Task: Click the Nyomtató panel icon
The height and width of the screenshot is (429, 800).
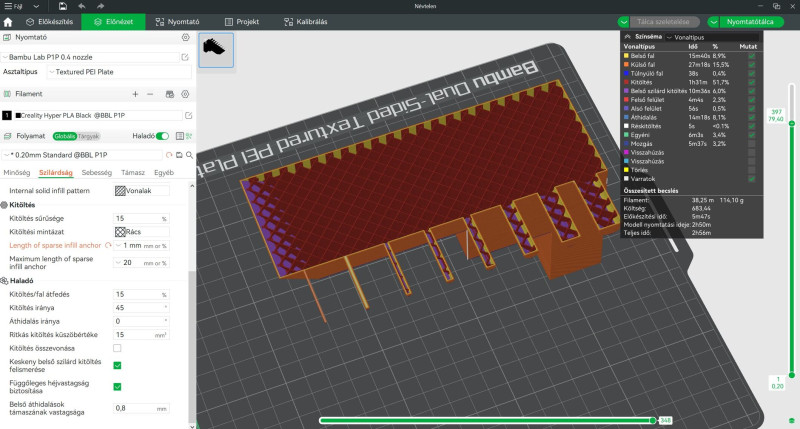Action: coord(7,37)
